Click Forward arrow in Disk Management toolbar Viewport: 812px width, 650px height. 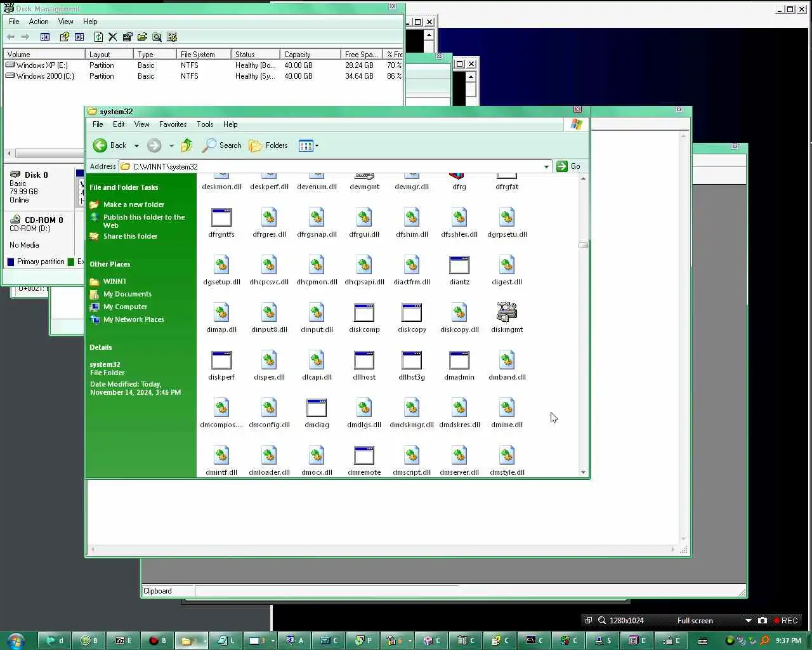click(25, 37)
